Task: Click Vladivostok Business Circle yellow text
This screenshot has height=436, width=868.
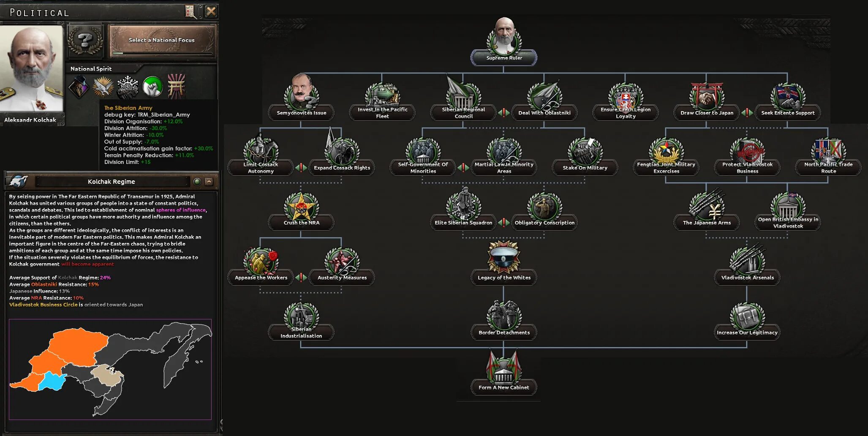Action: click(x=44, y=305)
